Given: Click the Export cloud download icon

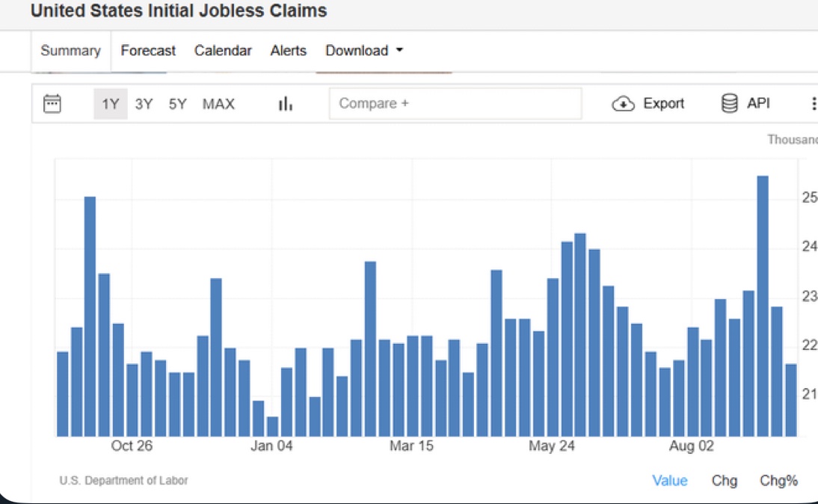Looking at the screenshot, I should click(x=623, y=104).
